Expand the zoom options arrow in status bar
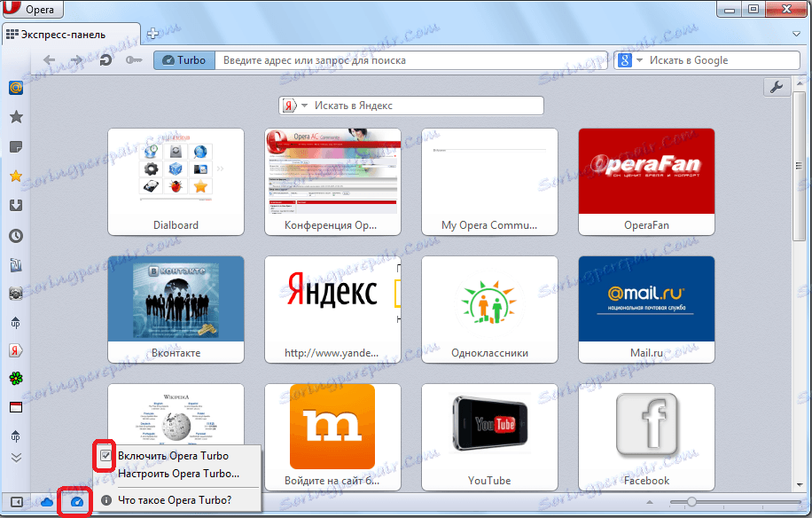 pyautogui.click(x=650, y=502)
